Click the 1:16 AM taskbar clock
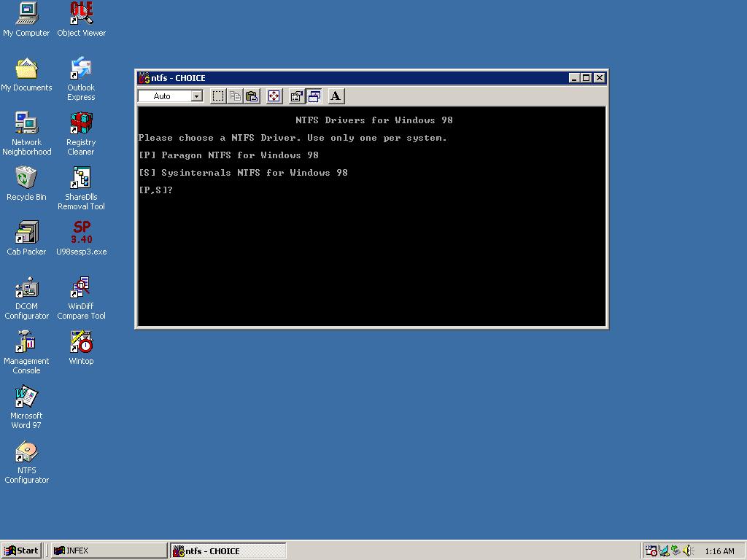This screenshot has width=747, height=560. (x=719, y=551)
